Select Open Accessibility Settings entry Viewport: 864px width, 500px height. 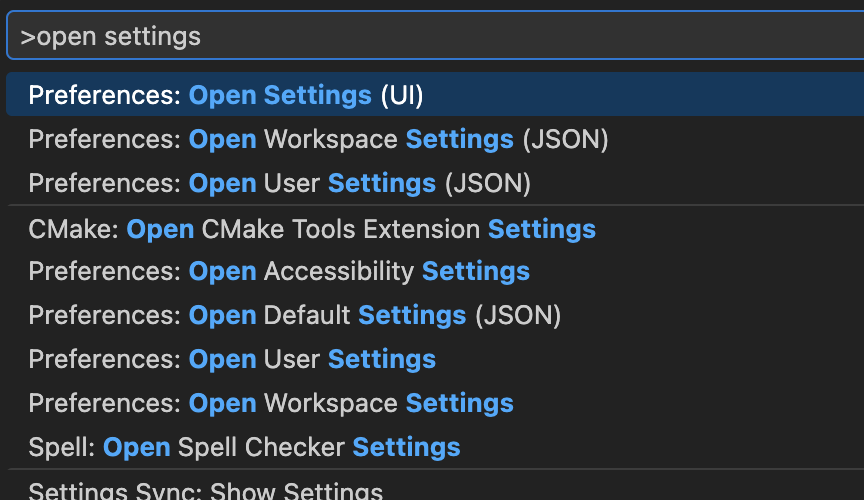[x=279, y=271]
